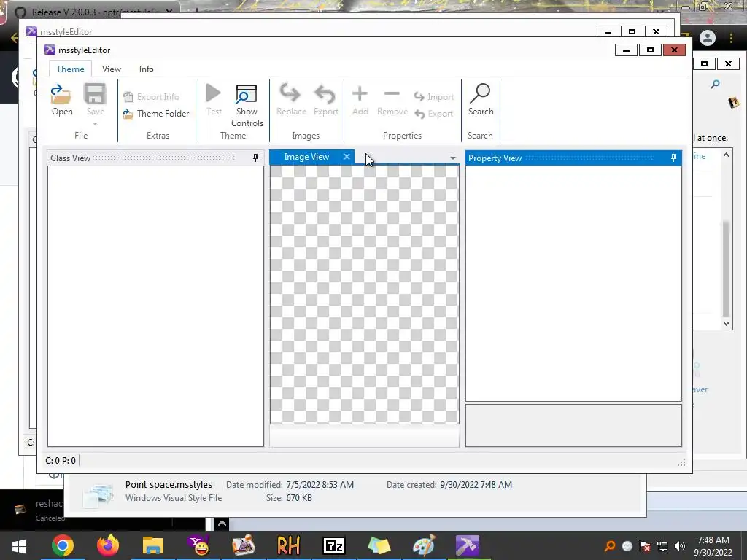Open Yahoo Messenger taskbar icon

tap(198, 545)
